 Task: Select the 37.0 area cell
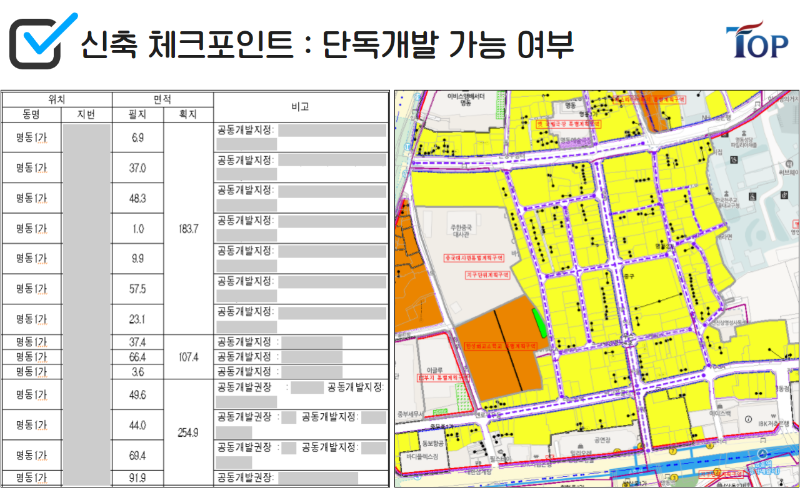tap(137, 168)
